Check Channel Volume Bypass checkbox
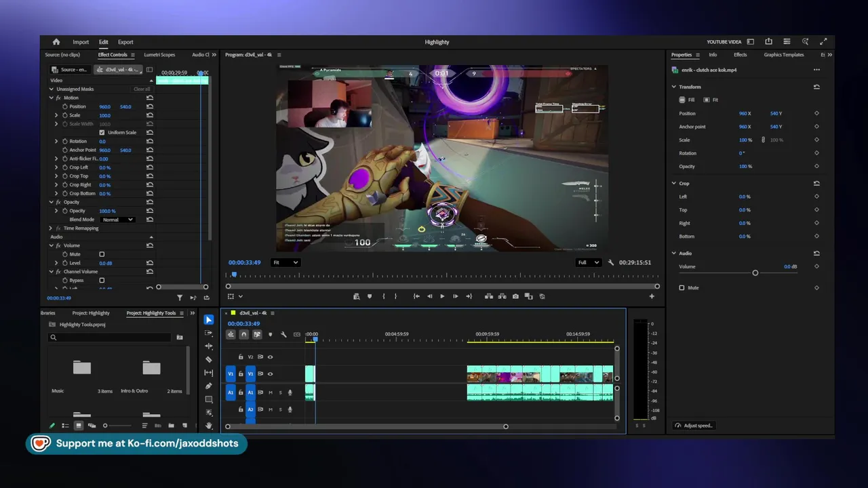Viewport: 868px width, 488px height. coord(102,280)
